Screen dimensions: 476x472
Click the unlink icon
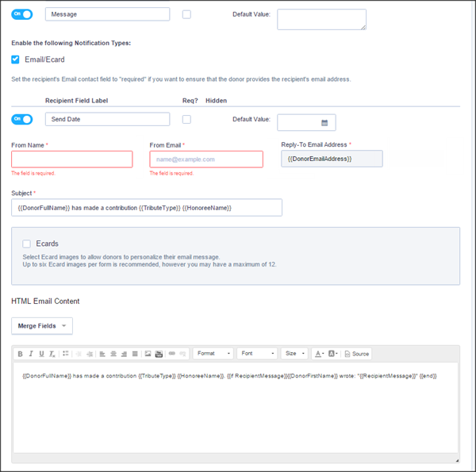(182, 353)
